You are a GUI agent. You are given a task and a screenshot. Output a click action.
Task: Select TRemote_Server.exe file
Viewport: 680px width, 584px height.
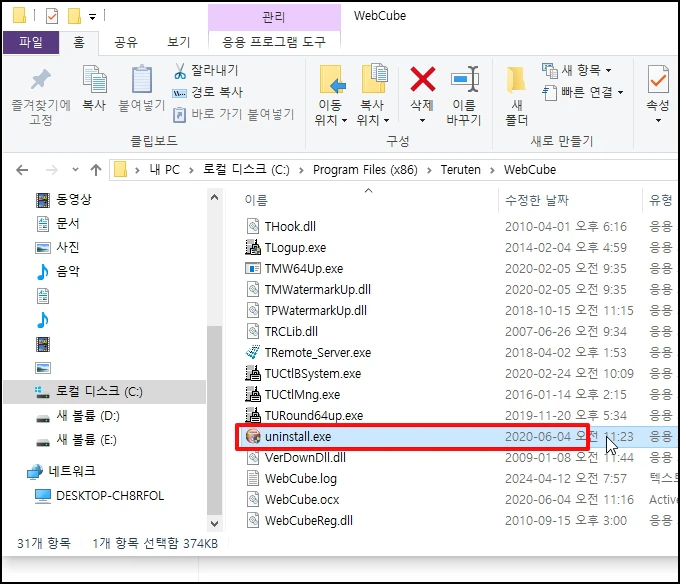[x=309, y=353]
